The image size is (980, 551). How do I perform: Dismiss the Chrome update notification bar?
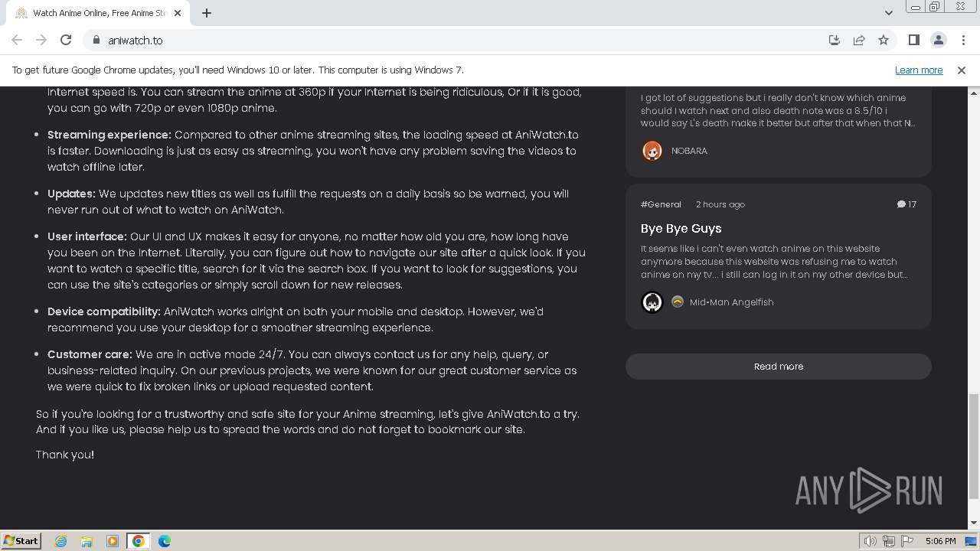coord(961,70)
